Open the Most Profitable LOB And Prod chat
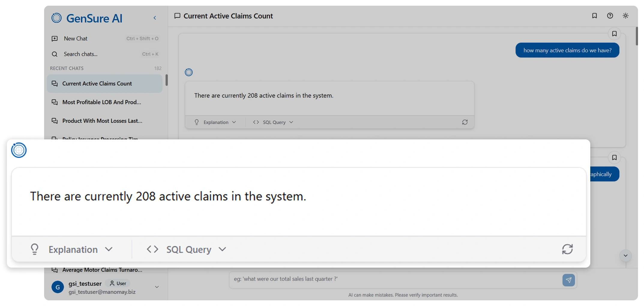The height and width of the screenshot is (306, 644). (101, 102)
